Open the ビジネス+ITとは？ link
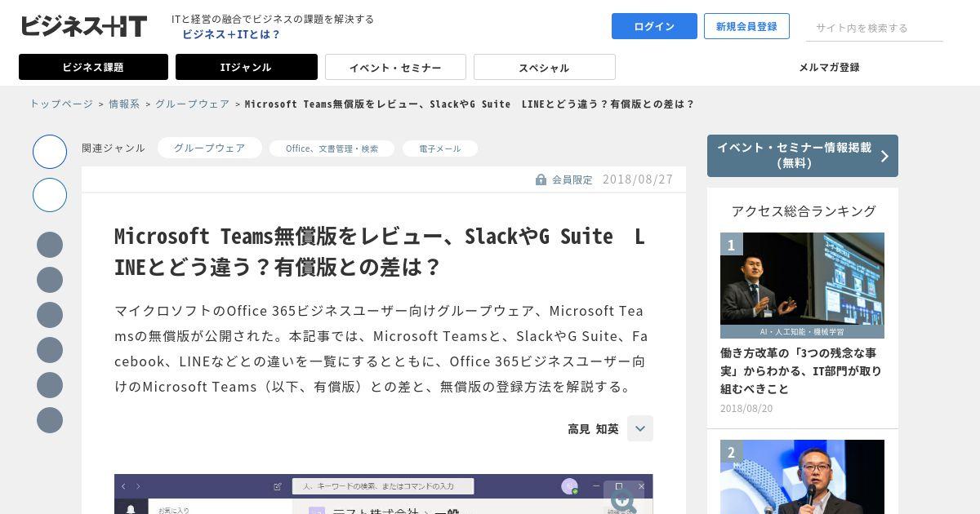The height and width of the screenshot is (514, 980). [231, 34]
